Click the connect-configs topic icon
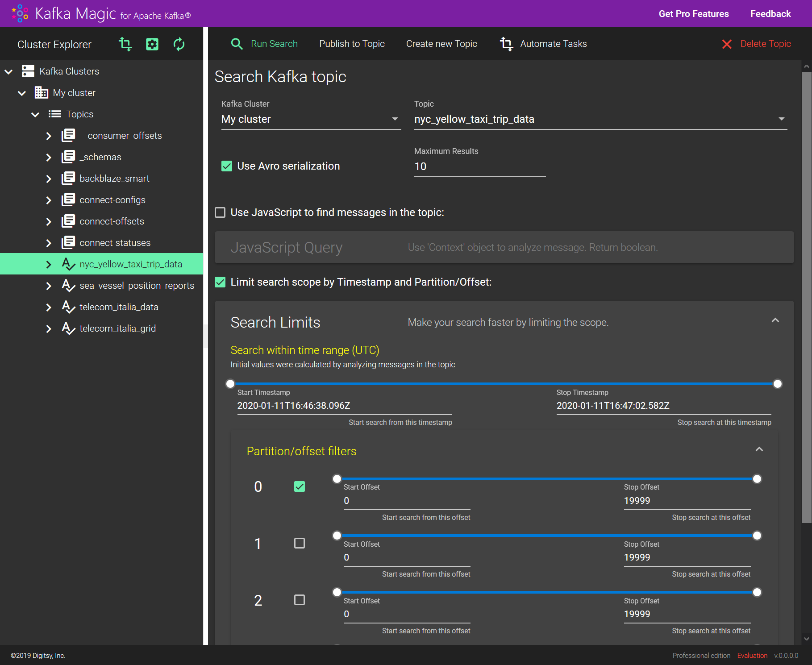 pyautogui.click(x=68, y=199)
